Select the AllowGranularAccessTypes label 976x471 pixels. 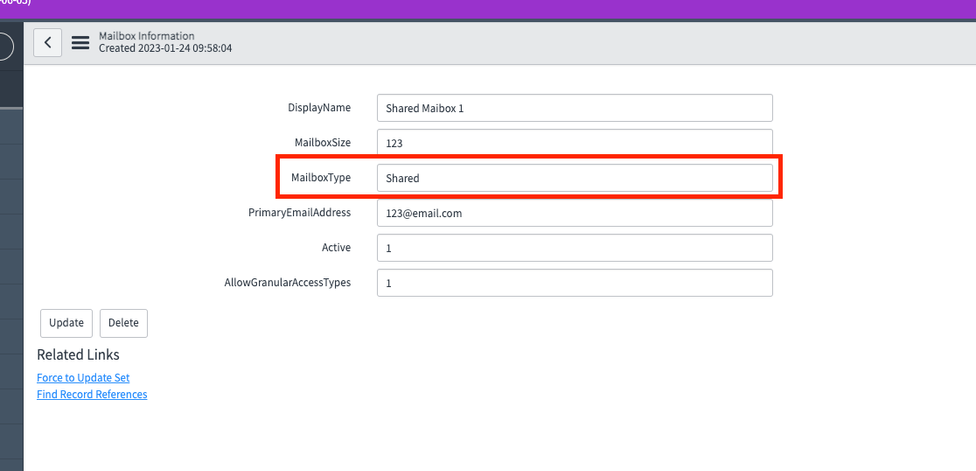click(288, 282)
